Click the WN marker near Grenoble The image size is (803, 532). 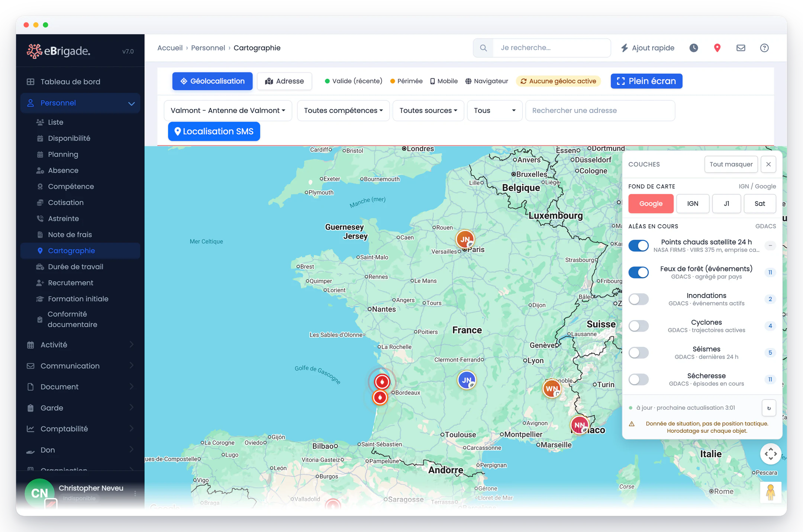point(552,389)
